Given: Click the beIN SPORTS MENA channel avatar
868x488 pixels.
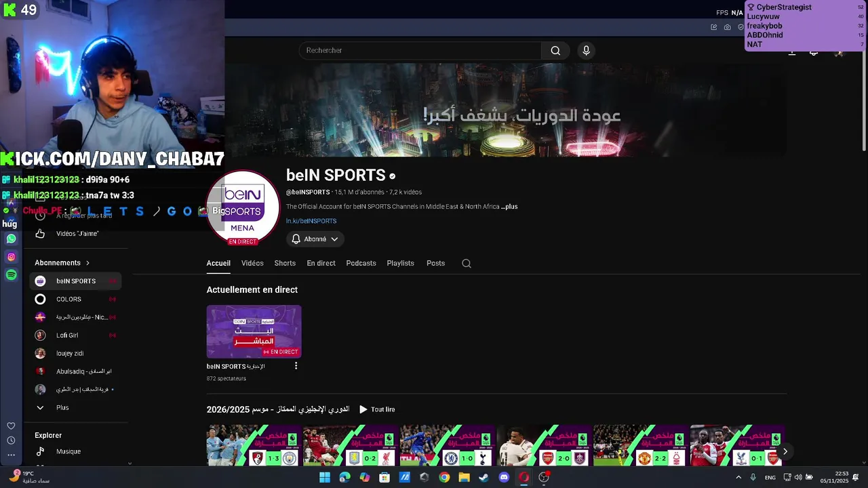Looking at the screenshot, I should click(243, 207).
